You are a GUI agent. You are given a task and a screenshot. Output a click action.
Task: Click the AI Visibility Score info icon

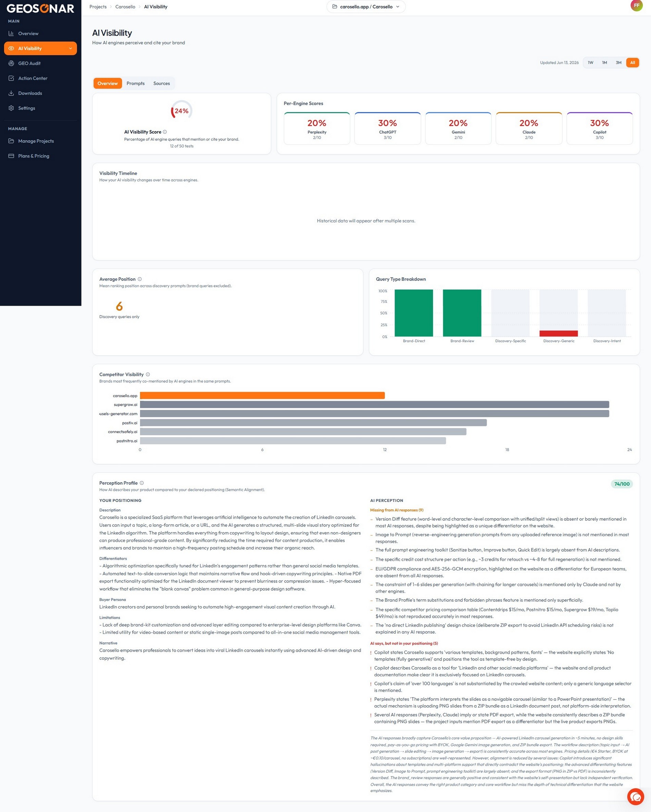(165, 132)
